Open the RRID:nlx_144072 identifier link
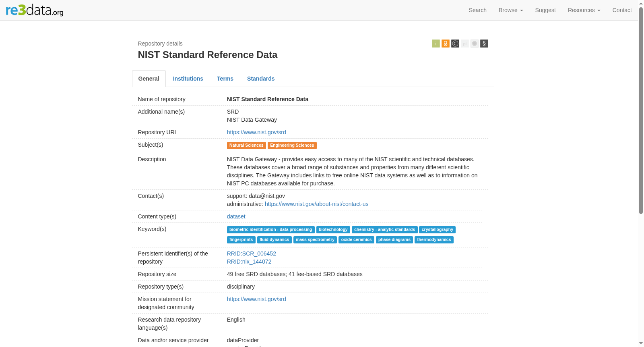 click(x=249, y=262)
